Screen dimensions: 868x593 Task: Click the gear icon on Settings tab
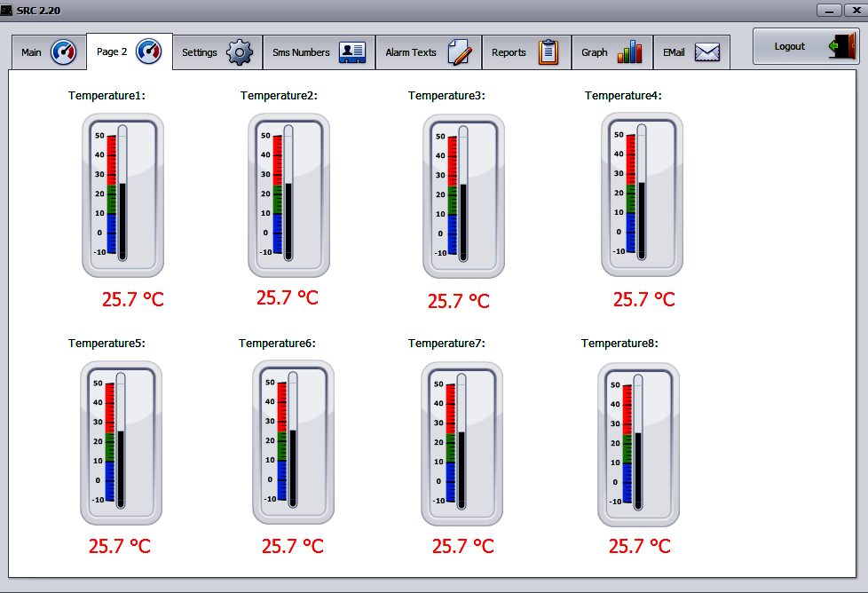click(240, 52)
